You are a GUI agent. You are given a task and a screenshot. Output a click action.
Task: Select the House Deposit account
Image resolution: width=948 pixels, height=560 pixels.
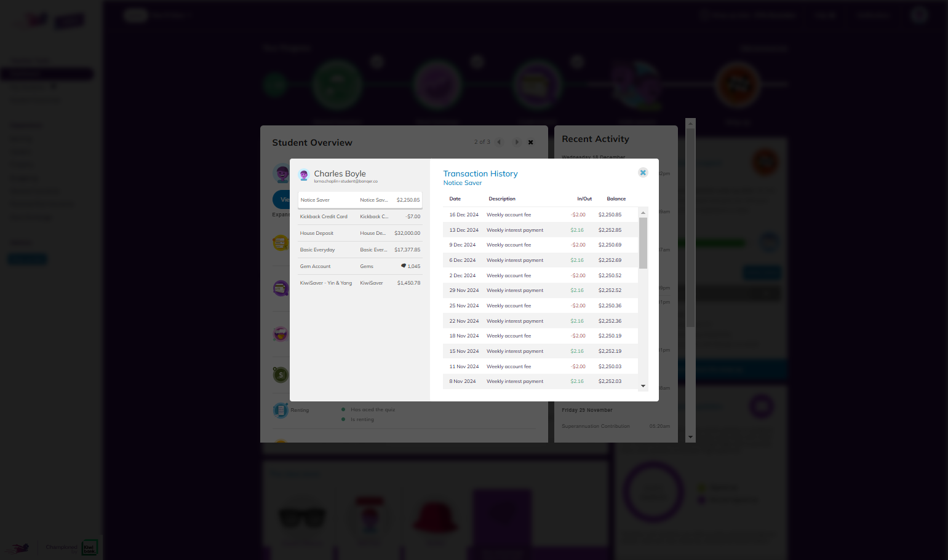click(x=360, y=233)
